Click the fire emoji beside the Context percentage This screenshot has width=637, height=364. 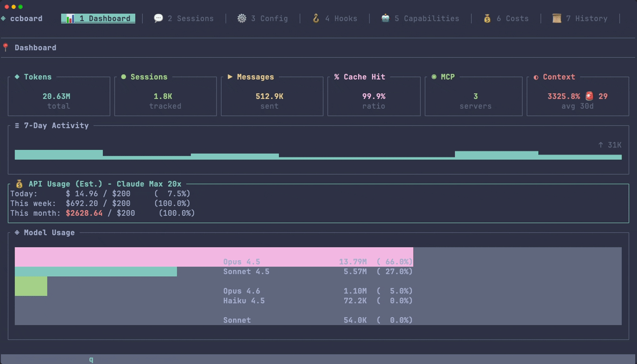tap(589, 96)
